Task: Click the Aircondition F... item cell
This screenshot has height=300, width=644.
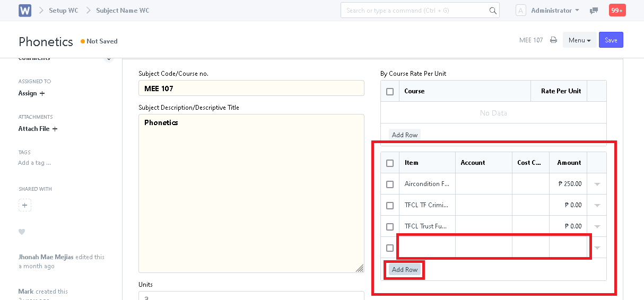Action: click(x=427, y=184)
